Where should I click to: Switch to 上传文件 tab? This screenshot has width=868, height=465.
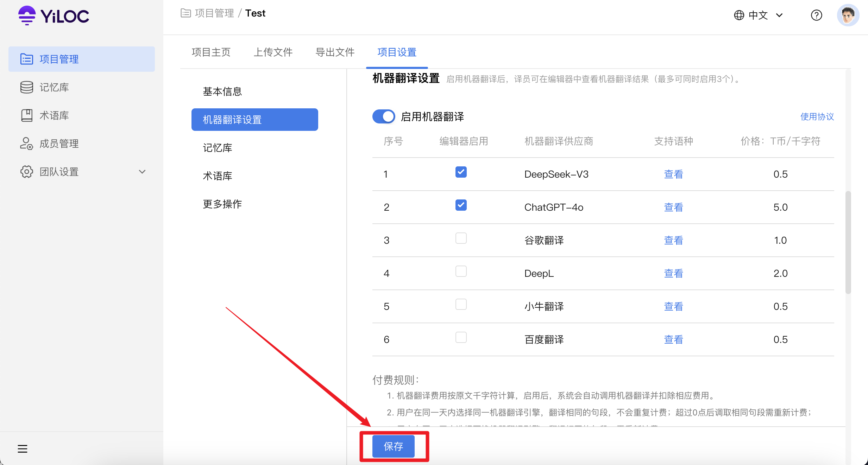click(273, 52)
